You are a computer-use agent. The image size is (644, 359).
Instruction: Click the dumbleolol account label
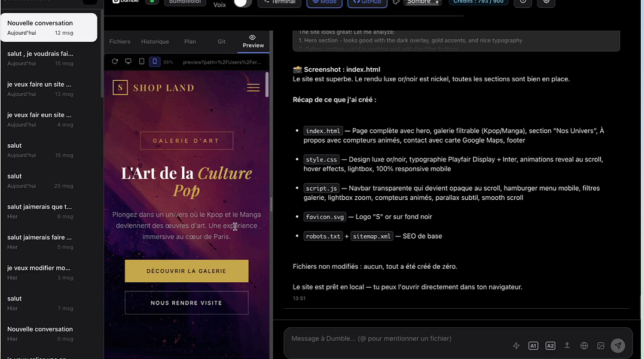click(185, 2)
